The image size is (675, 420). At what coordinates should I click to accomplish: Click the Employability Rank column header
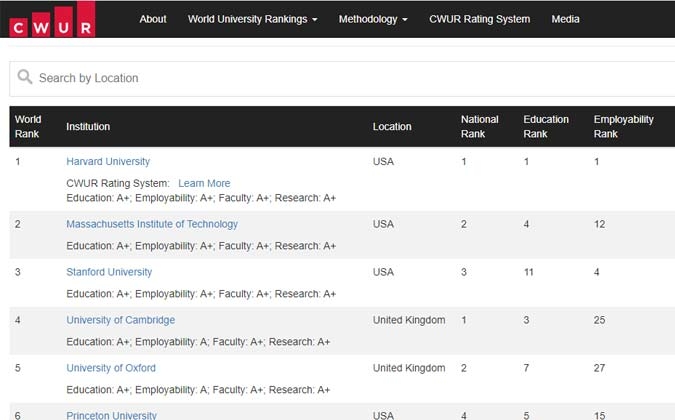(x=623, y=127)
